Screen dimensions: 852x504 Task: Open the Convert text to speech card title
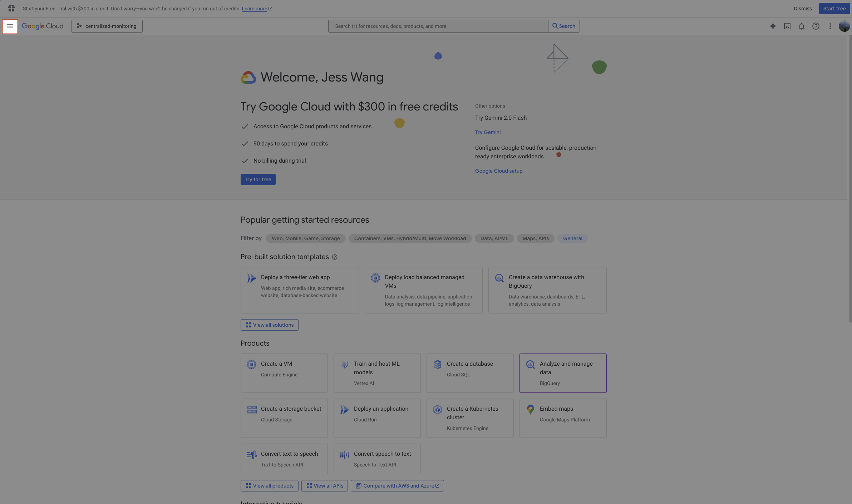289,454
